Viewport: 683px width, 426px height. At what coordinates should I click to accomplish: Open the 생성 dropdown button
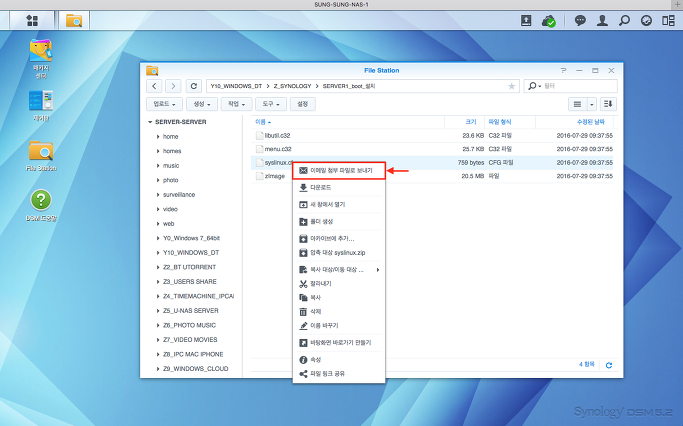tap(202, 104)
